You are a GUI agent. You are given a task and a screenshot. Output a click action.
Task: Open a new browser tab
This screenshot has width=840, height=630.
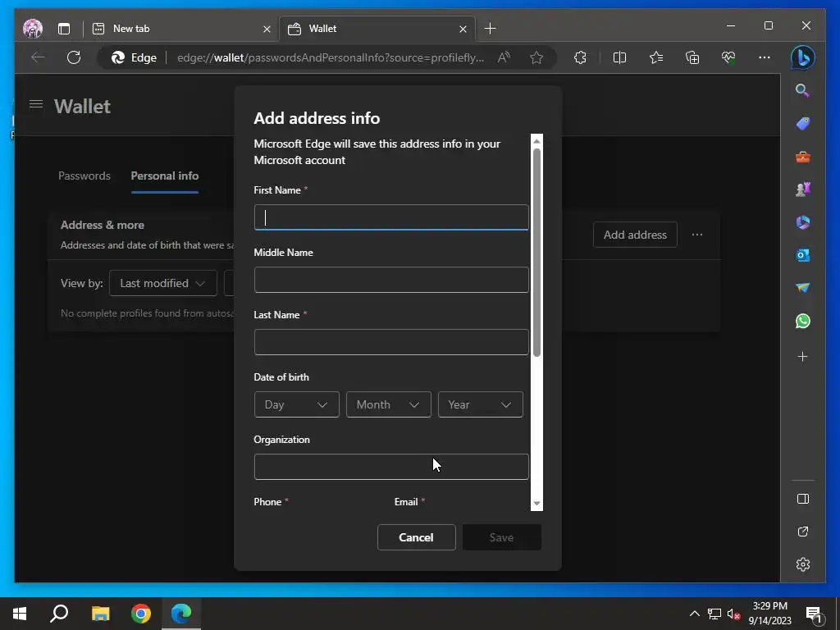click(490, 29)
